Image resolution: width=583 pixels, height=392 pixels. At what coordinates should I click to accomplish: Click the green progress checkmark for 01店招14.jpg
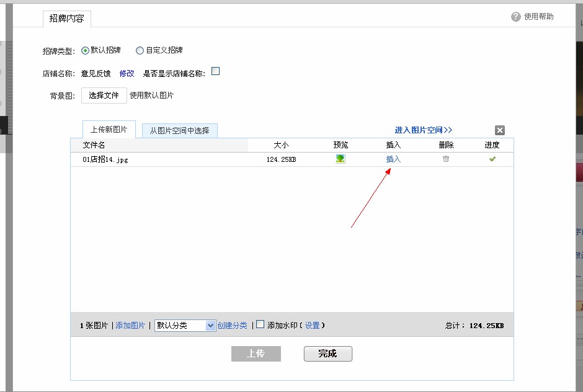pyautogui.click(x=492, y=159)
